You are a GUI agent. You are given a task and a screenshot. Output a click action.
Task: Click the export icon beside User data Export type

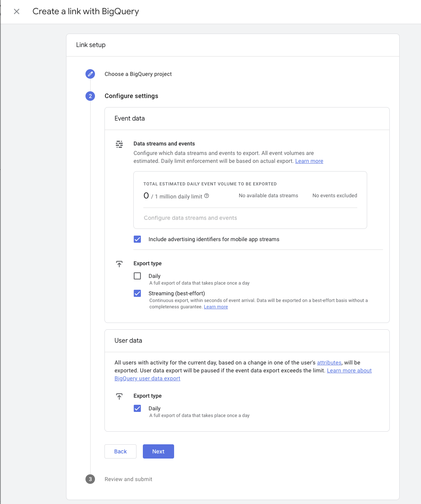point(119,396)
